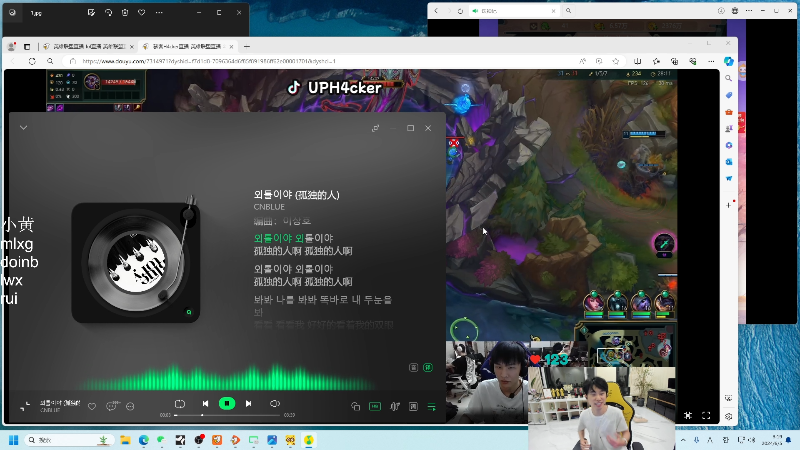800x450 pixels.
Task: Open the Copilot icon in Edge
Action: pos(729,61)
